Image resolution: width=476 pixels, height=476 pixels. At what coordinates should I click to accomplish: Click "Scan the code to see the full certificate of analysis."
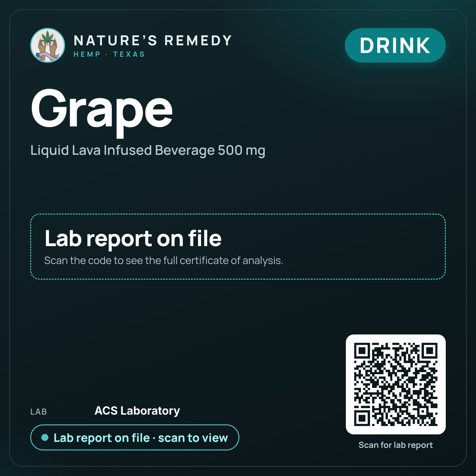163,261
